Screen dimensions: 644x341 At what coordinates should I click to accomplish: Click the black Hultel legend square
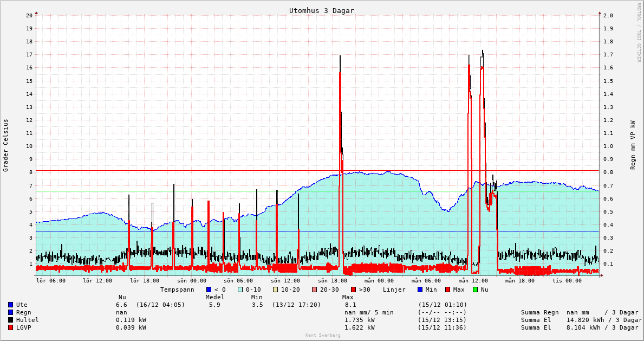point(10,320)
